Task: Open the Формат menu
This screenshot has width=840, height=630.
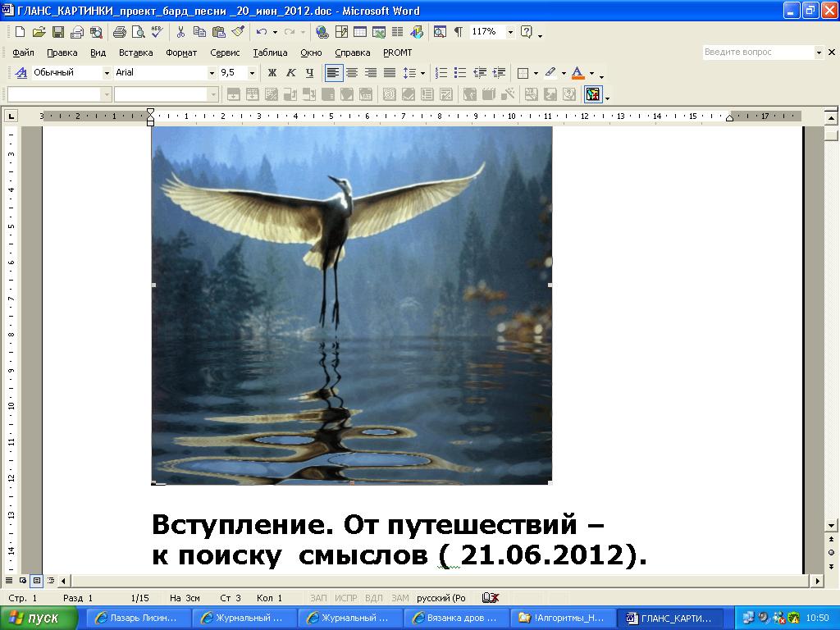Action: pos(181,52)
